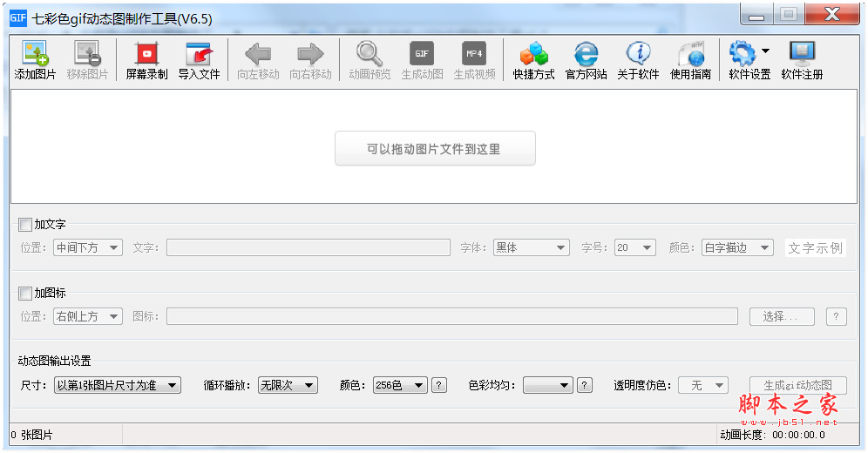Click the 可以拖动图片文件到这里 button
This screenshot has width=868, height=453.
(x=435, y=148)
